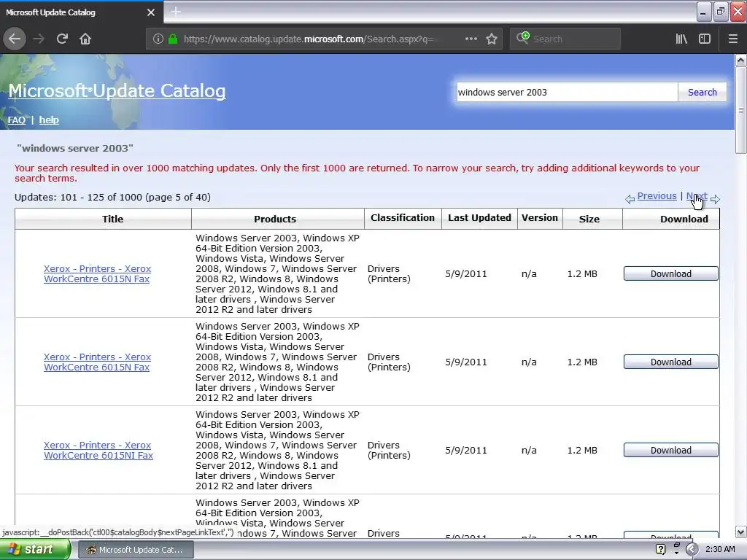Click the taskbar clock showing 2:30 AM
747x560 pixels.
720,550
